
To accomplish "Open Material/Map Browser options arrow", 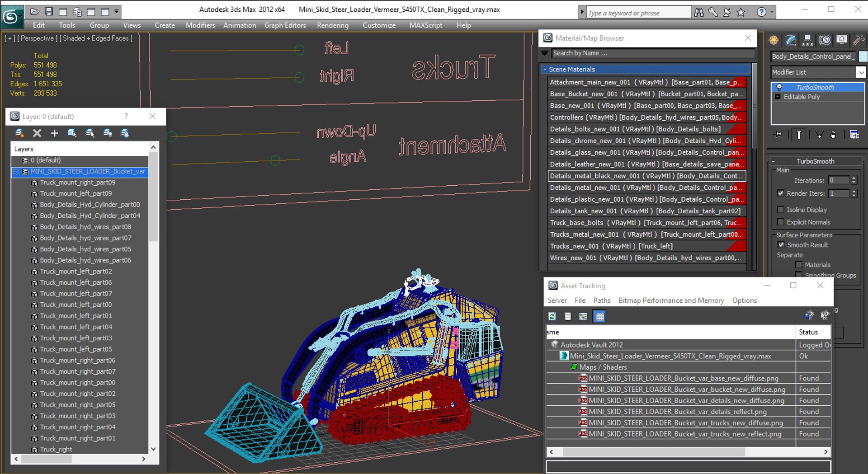I will click(545, 53).
